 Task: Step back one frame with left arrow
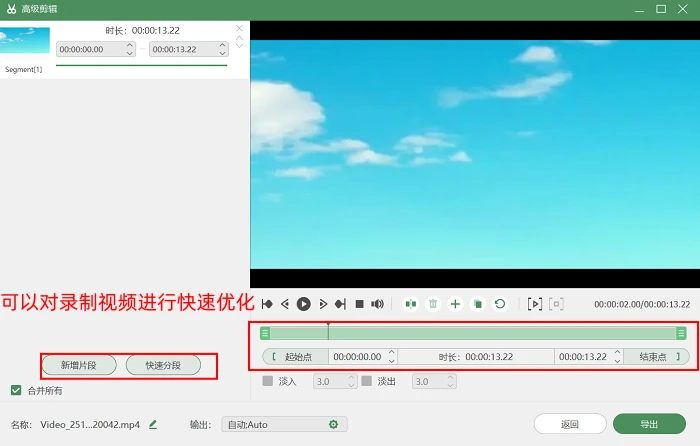[x=285, y=304]
